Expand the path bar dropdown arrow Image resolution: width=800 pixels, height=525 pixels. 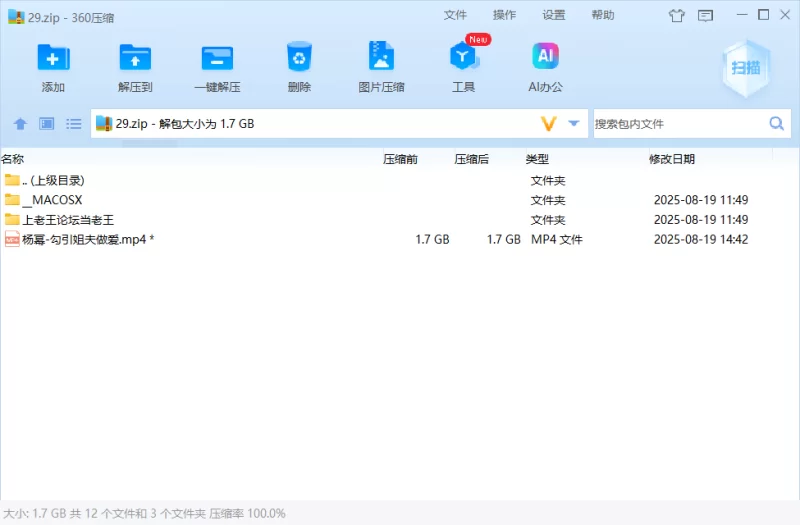click(574, 123)
